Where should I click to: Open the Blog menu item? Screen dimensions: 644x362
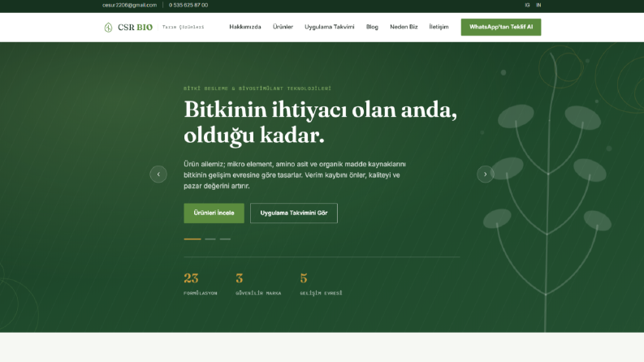point(372,27)
